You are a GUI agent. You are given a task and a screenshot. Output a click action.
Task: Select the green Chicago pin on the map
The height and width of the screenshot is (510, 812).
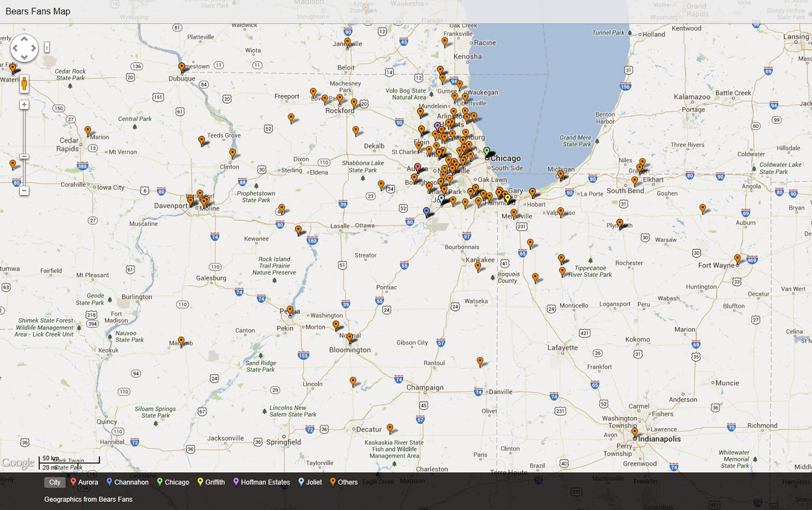coord(487,151)
